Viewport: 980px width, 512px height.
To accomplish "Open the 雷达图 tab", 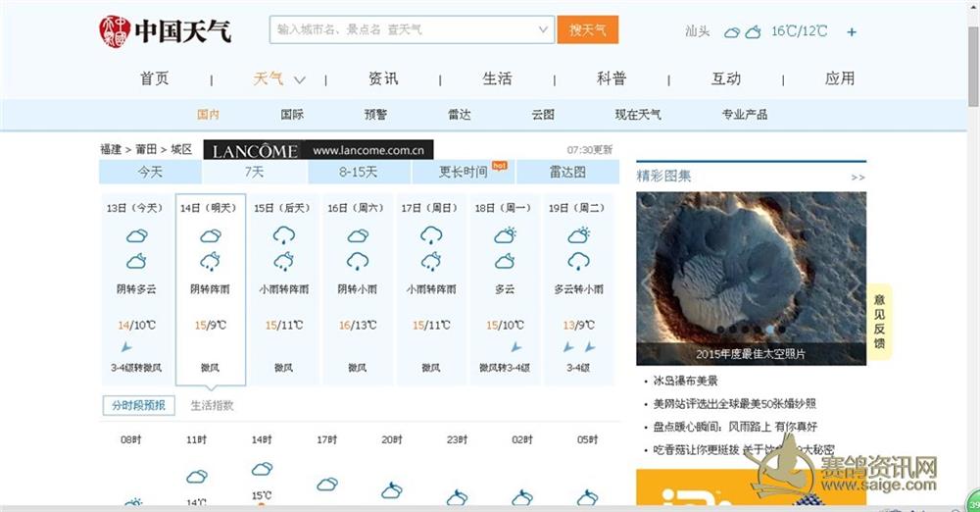I will click(x=566, y=173).
